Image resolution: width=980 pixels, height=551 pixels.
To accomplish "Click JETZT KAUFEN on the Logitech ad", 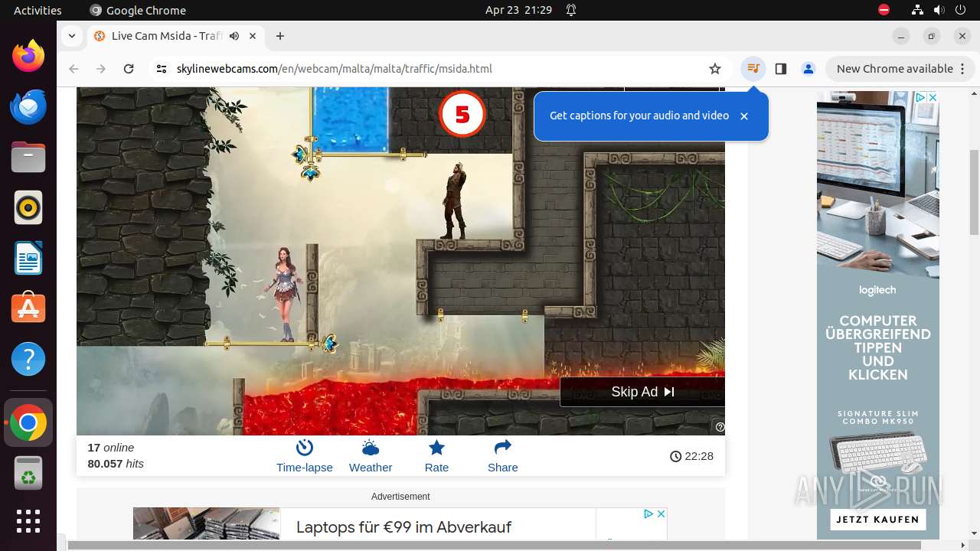I will point(877,520).
